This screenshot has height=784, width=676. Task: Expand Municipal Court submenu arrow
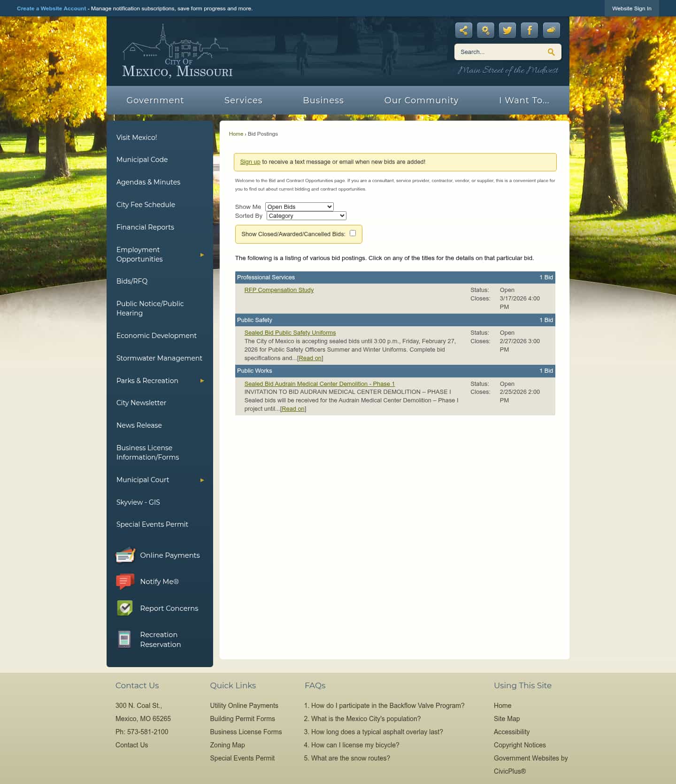tap(202, 480)
